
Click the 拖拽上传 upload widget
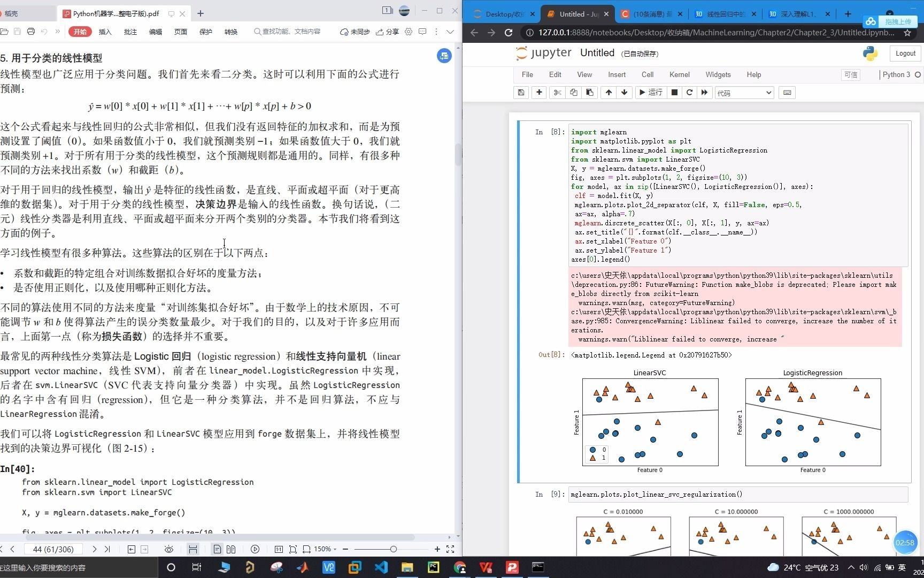click(890, 21)
